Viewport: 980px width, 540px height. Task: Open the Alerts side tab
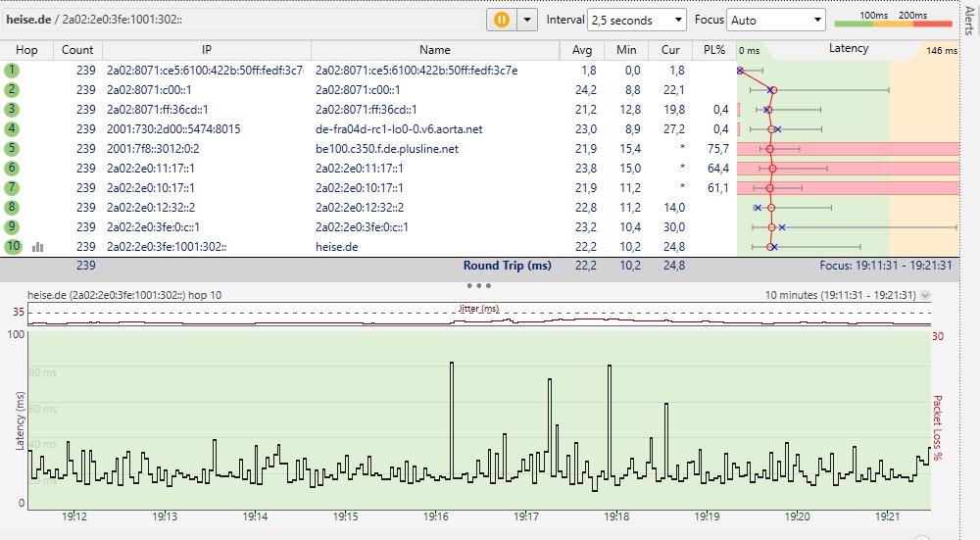pyautogui.click(x=969, y=20)
